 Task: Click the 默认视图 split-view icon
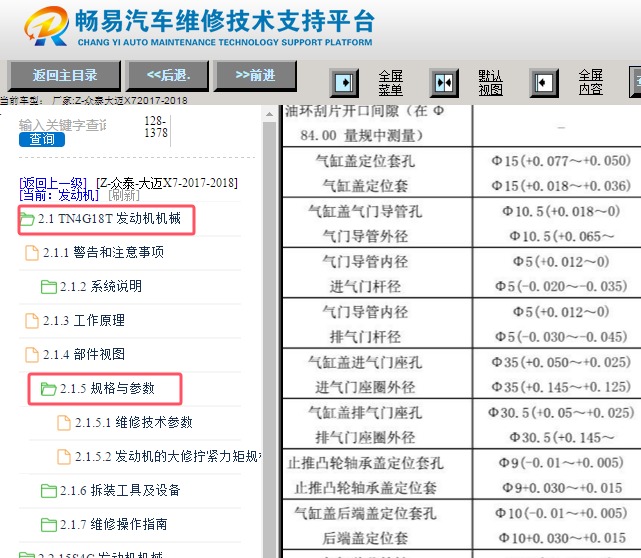tap(444, 83)
